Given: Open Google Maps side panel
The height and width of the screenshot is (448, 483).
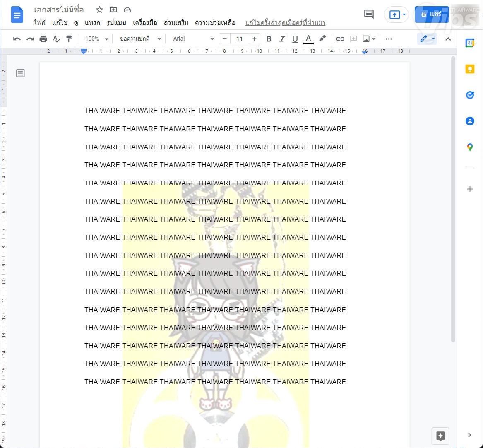Looking at the screenshot, I should point(470,147).
